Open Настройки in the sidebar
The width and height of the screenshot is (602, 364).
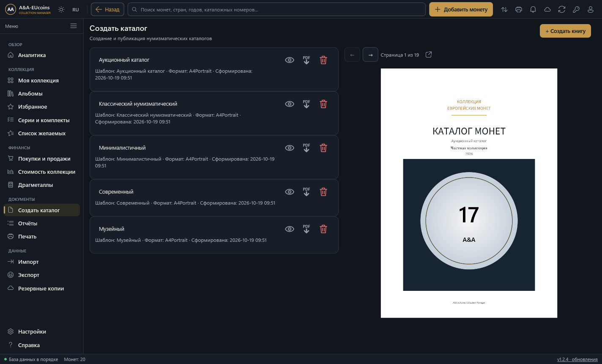point(41,332)
